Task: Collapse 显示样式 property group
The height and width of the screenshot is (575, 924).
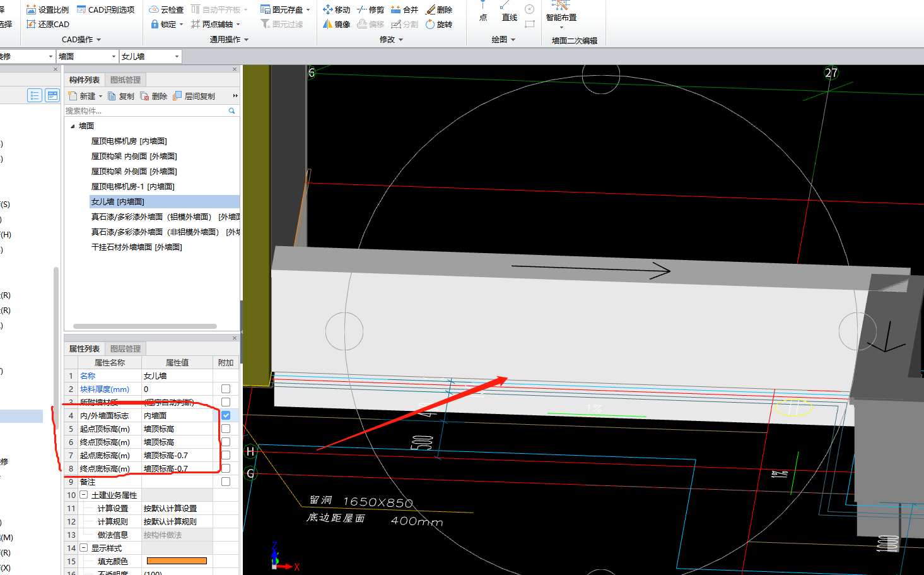Action: click(83, 548)
